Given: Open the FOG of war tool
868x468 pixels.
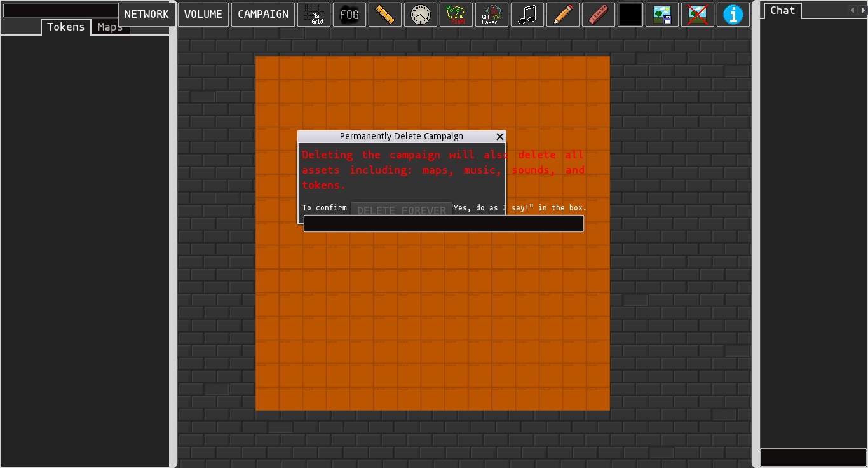Looking at the screenshot, I should click(349, 15).
